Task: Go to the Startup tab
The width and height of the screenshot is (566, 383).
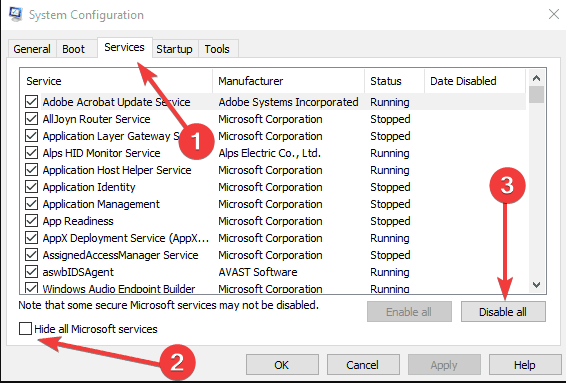Action: click(x=174, y=49)
